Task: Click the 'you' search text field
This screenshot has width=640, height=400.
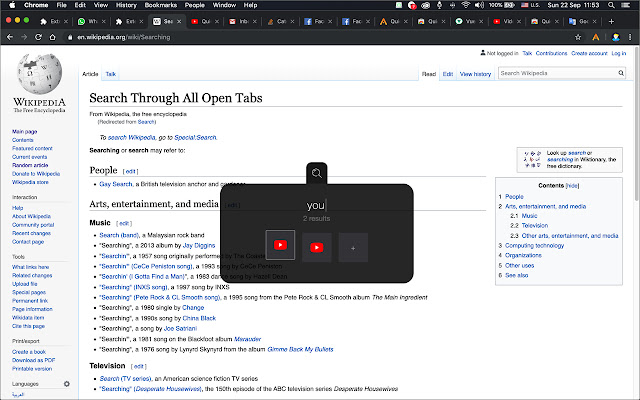Action: (317, 205)
